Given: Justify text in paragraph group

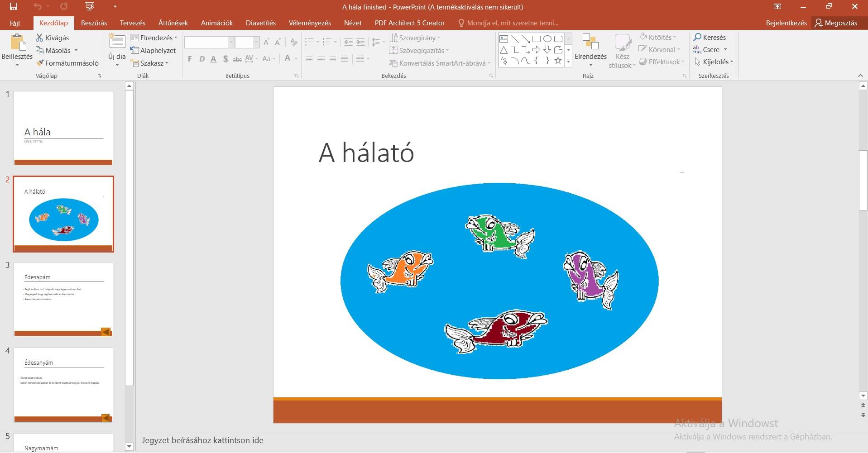Looking at the screenshot, I should [x=345, y=59].
